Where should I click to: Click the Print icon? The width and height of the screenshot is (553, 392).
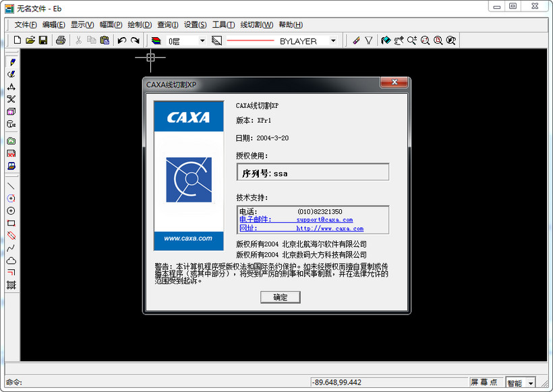pyautogui.click(x=61, y=40)
